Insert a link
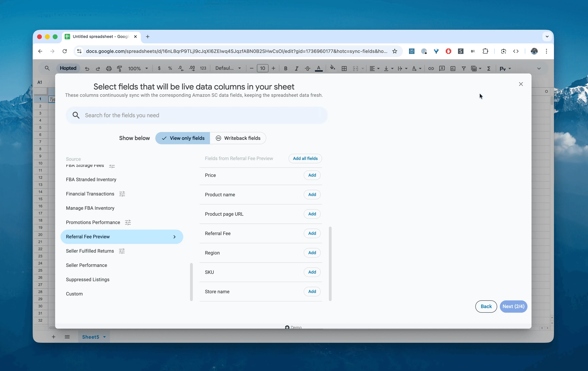 pyautogui.click(x=431, y=69)
